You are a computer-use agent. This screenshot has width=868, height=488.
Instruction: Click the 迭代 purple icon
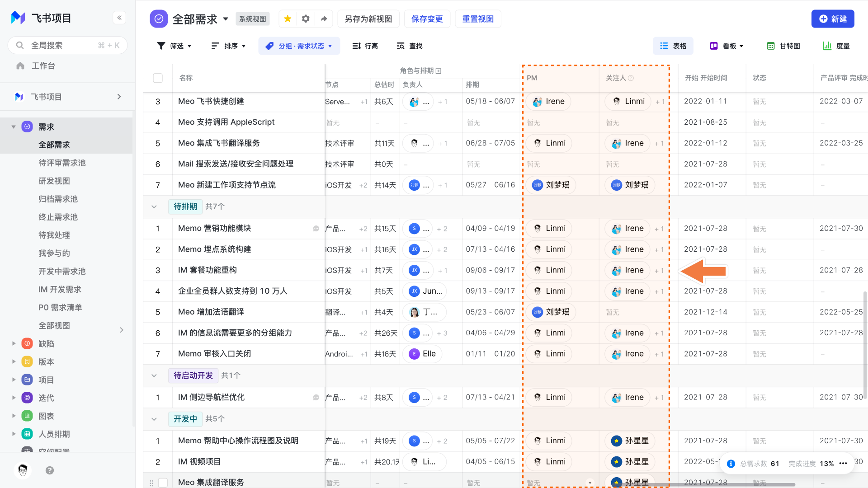pyautogui.click(x=27, y=398)
